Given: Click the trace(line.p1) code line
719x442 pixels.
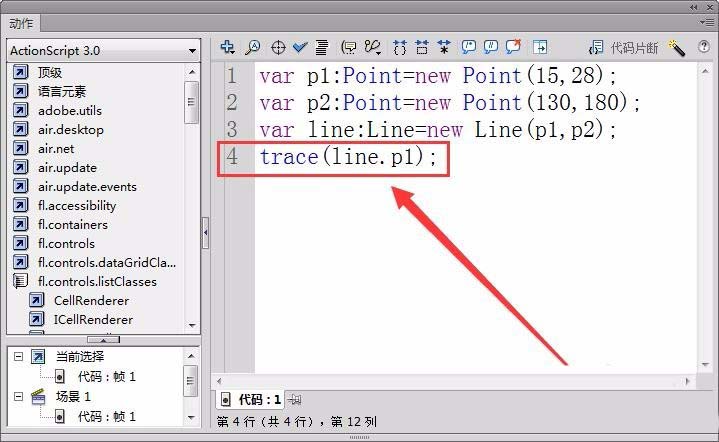Looking at the screenshot, I should click(x=348, y=157).
